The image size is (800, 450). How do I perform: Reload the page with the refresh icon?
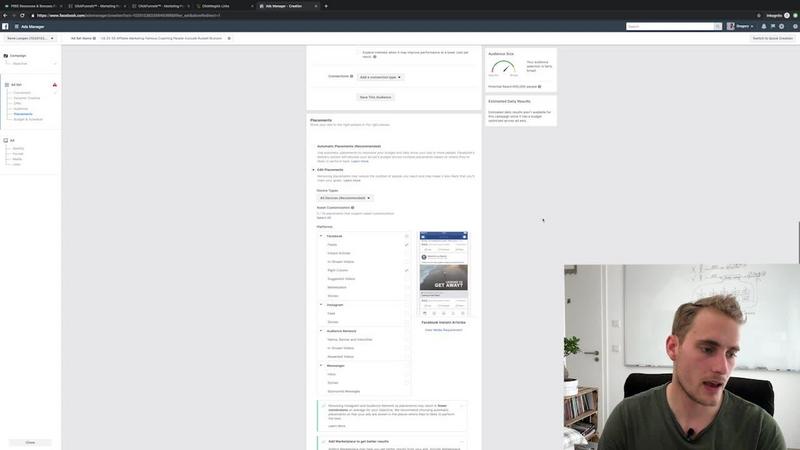(22, 15)
